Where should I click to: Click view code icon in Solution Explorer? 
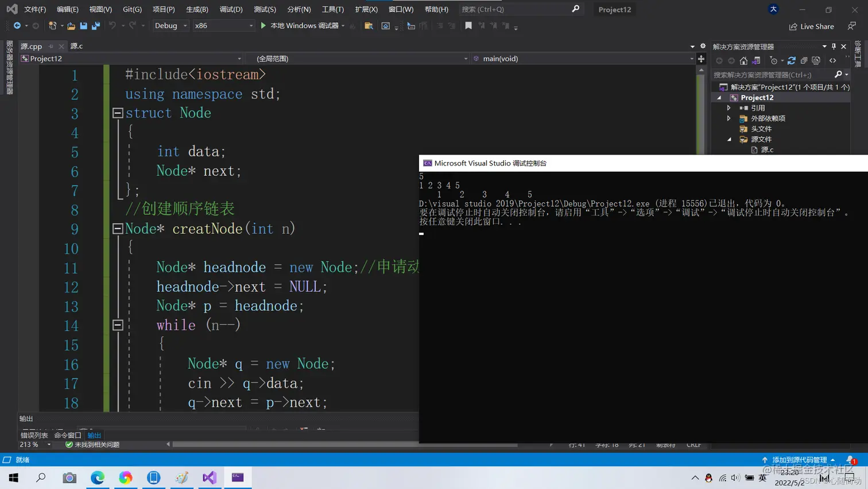point(832,60)
